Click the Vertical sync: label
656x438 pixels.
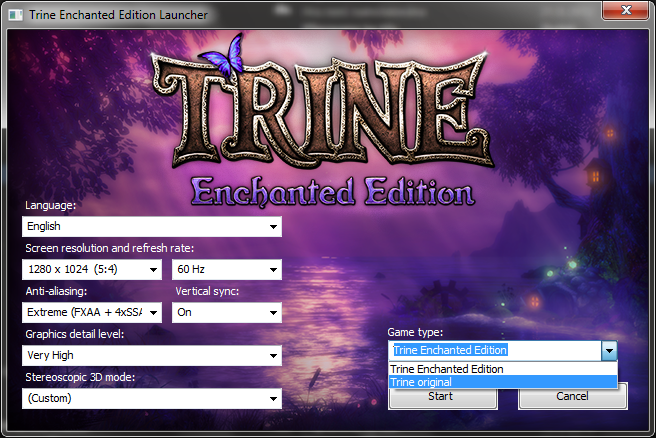pos(207,291)
